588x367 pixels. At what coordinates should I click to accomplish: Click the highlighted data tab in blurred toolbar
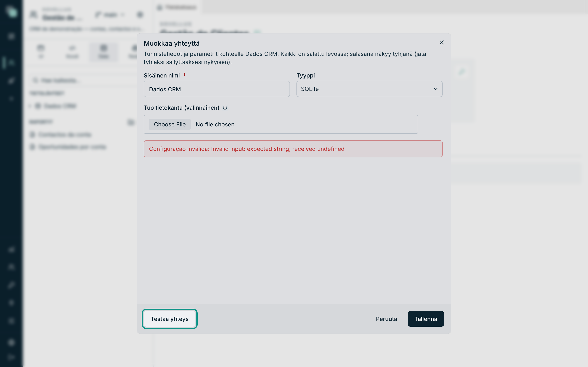pyautogui.click(x=104, y=52)
